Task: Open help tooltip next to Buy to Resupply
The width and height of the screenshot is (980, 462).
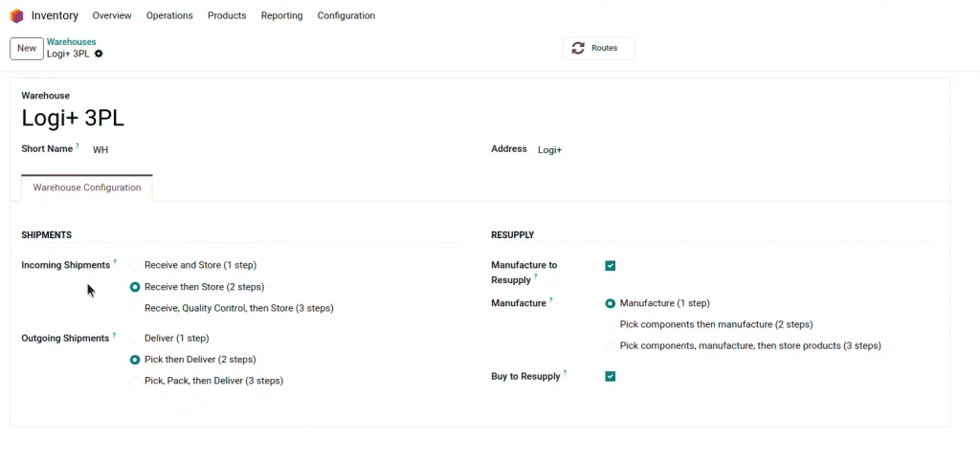Action: pyautogui.click(x=565, y=373)
